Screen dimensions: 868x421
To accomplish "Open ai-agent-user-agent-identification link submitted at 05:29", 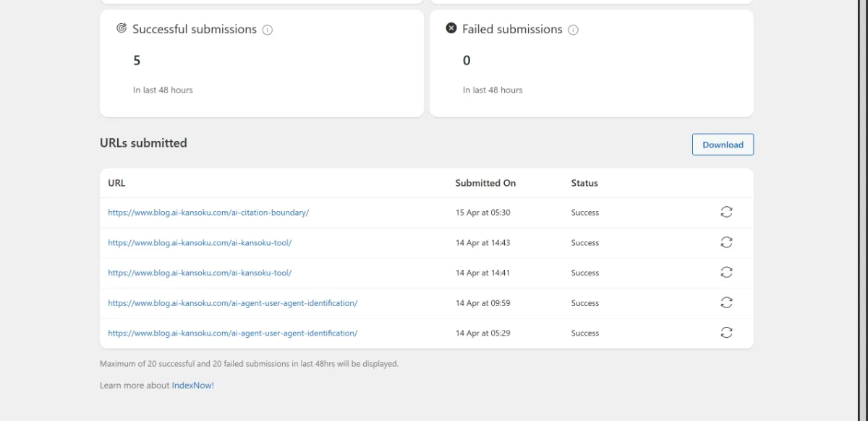I will pos(232,333).
